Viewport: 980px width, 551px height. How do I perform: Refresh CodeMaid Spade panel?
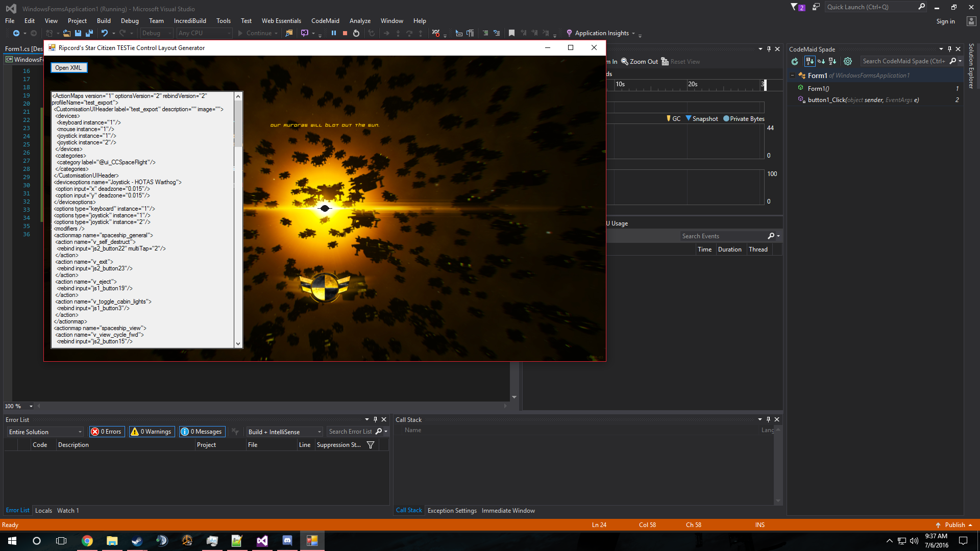pos(795,61)
